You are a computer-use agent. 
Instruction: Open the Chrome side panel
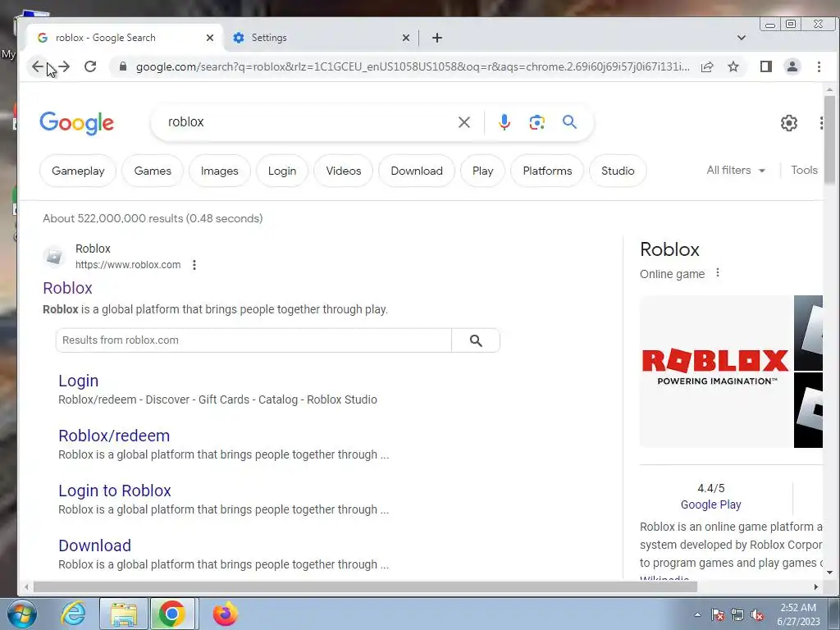pos(765,66)
